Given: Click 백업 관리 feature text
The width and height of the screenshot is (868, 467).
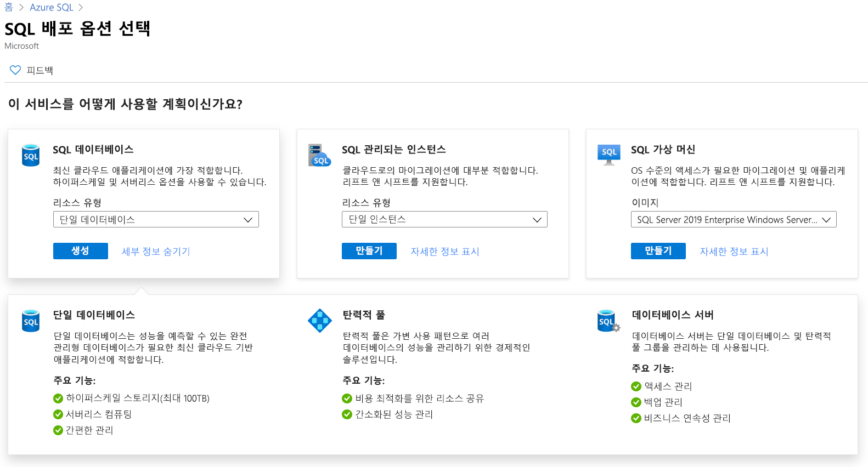Looking at the screenshot, I should point(663,402).
